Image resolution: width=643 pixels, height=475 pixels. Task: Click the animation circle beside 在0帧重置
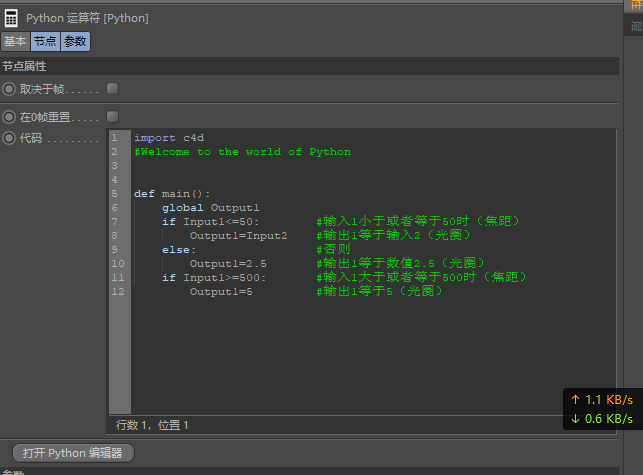pos(9,117)
